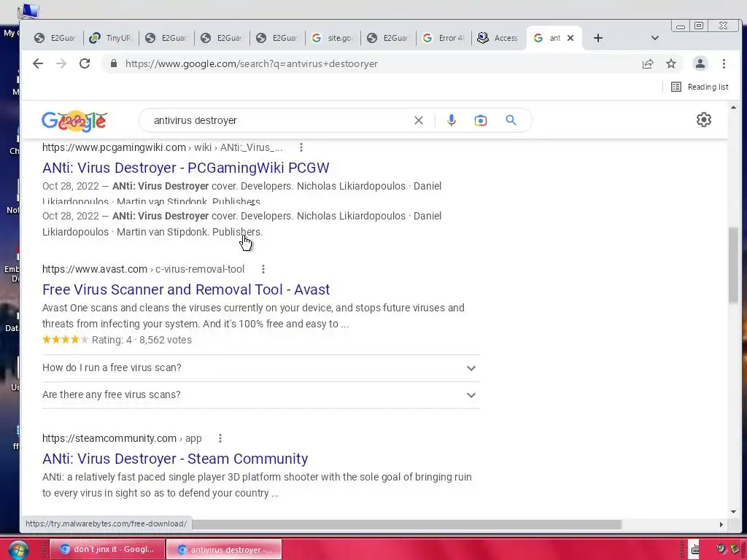747x560 pixels.
Task: Go back to the previous page
Action: [x=38, y=64]
